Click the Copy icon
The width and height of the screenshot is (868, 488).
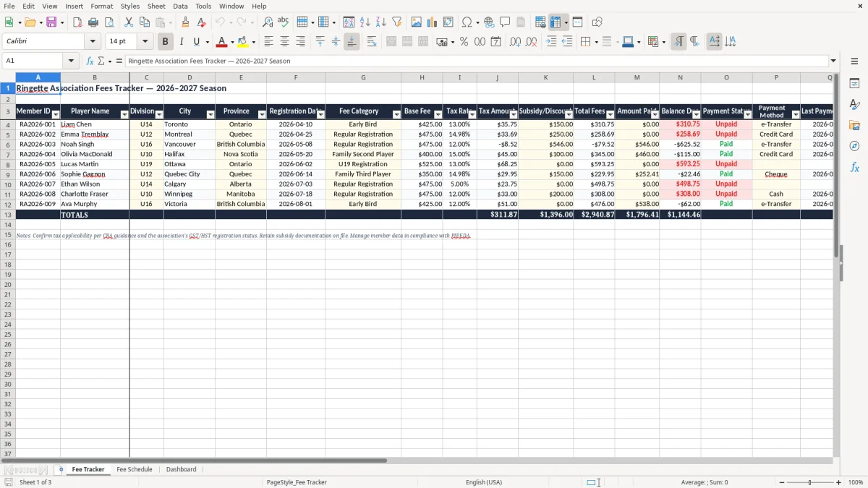tap(144, 22)
